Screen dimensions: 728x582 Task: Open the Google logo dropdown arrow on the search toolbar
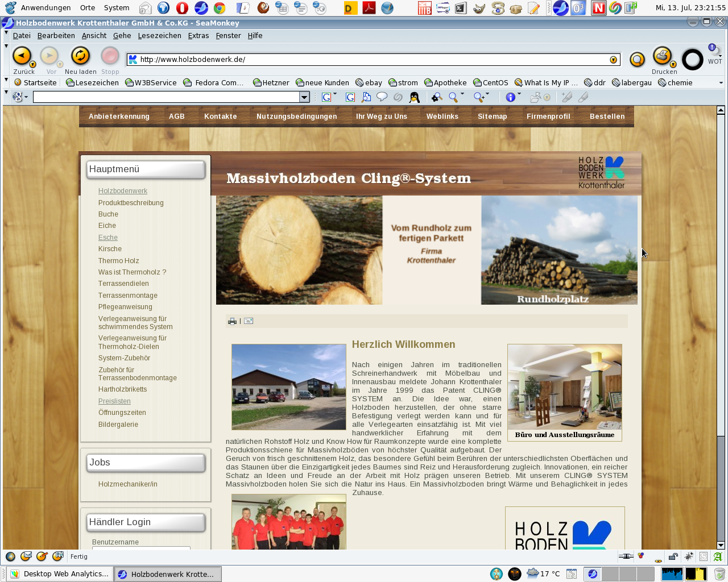coord(26,97)
